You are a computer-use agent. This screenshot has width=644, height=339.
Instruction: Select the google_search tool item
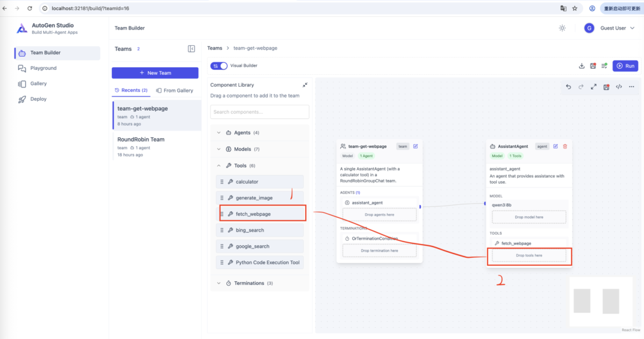(260, 246)
